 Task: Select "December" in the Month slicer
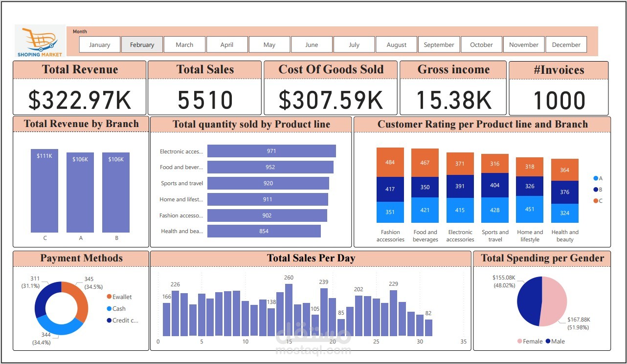(566, 44)
